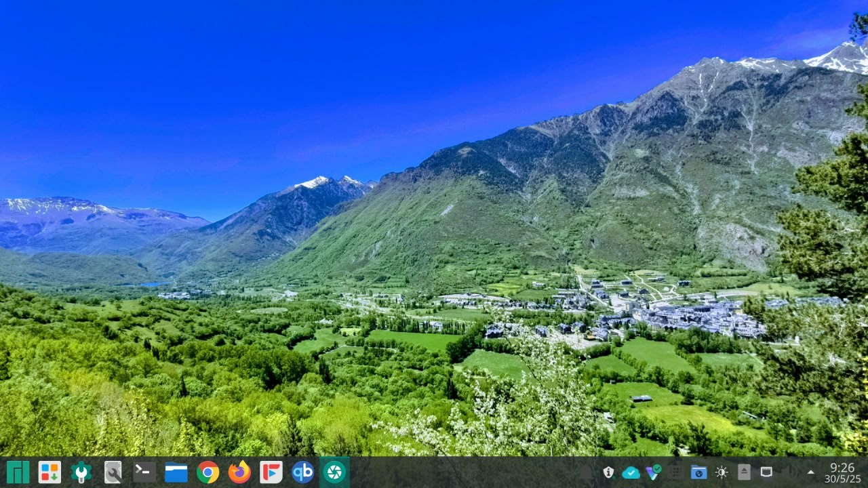
Task: Open the clock showing 9:26
Action: point(842,468)
